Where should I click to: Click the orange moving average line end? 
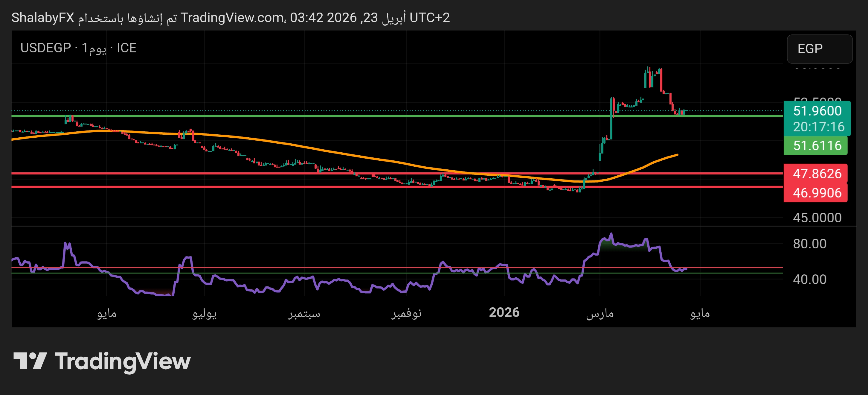click(677, 155)
